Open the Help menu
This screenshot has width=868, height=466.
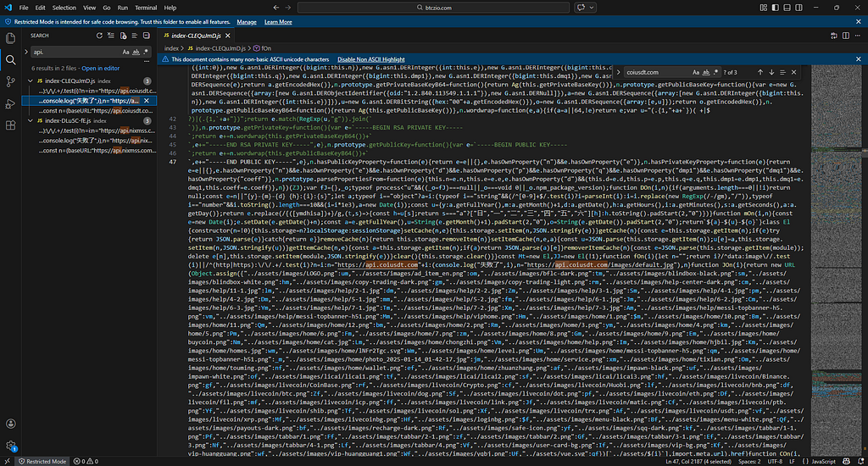pyautogui.click(x=170, y=8)
